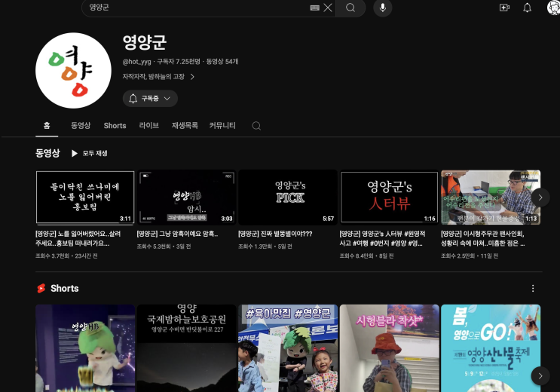Open Shorts section three-dot menu
Viewport: 560px width, 392px height.
tap(533, 289)
